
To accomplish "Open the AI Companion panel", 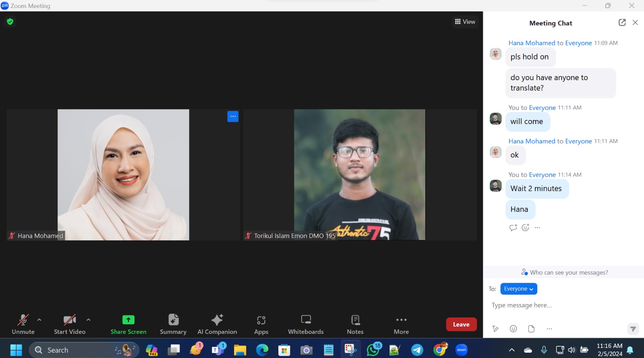I will point(217,324).
